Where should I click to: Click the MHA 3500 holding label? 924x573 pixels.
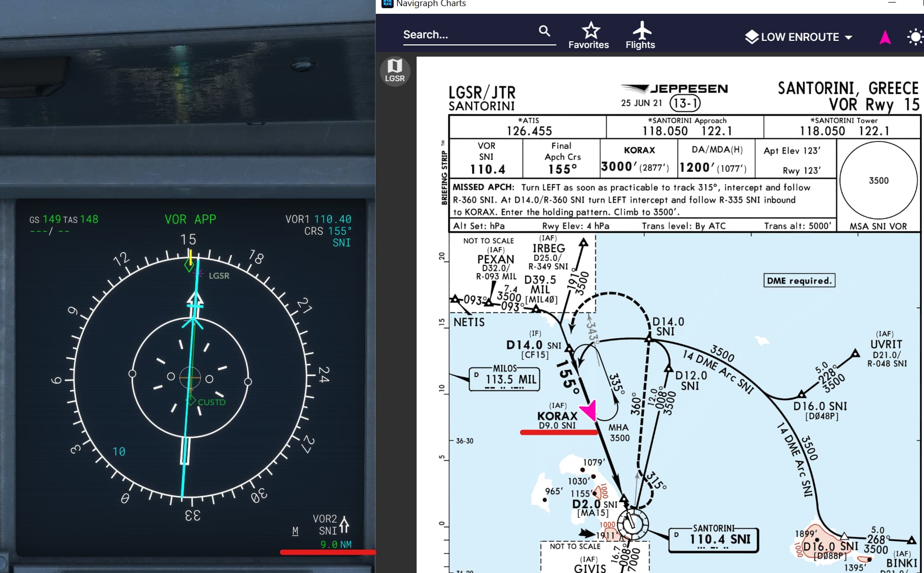coord(620,433)
